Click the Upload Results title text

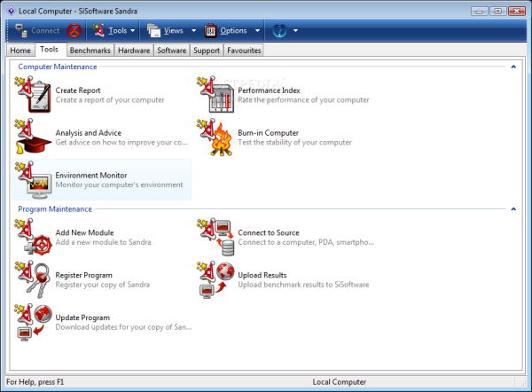tap(262, 275)
